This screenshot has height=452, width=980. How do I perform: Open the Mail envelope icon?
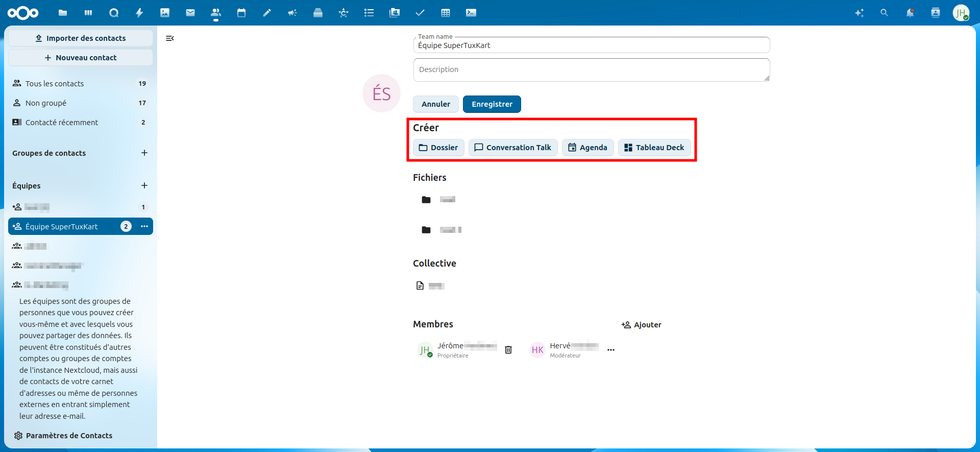(190, 13)
